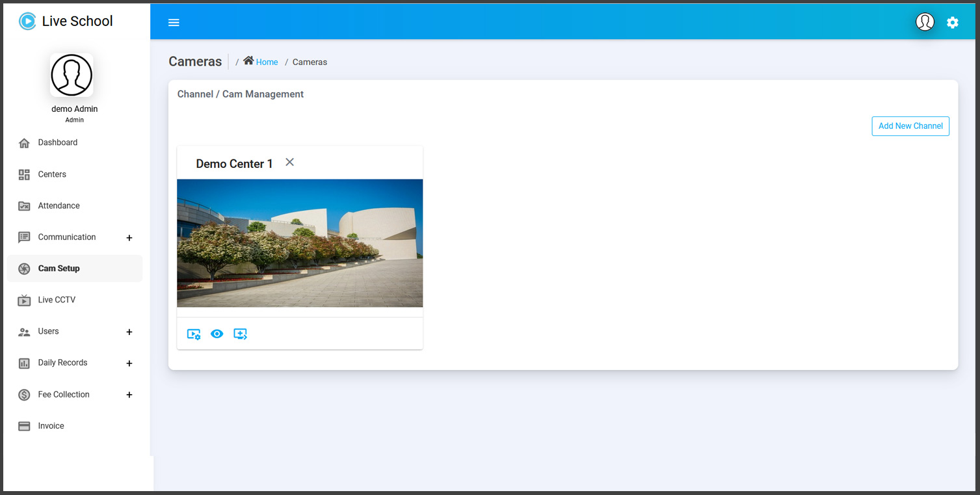
Task: Expand the Communication submenu plus
Action: [x=129, y=238]
